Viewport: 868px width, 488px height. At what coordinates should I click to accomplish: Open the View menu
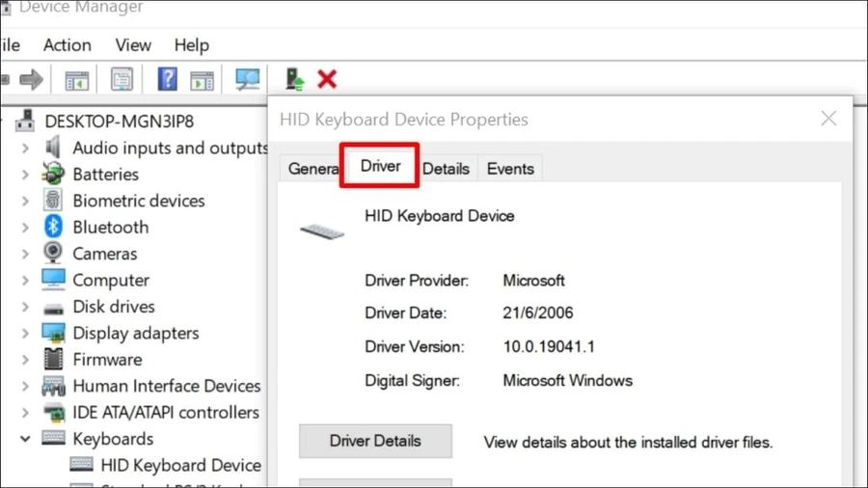click(133, 44)
